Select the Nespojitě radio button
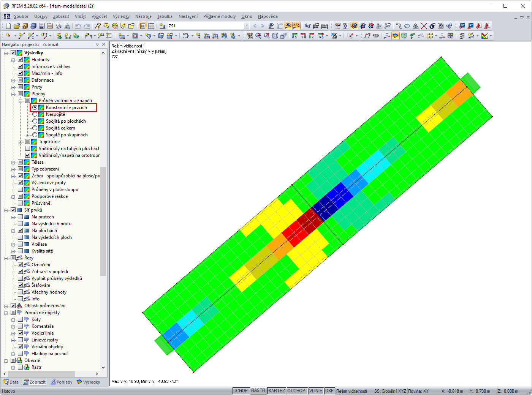The image size is (532, 395). (x=35, y=114)
